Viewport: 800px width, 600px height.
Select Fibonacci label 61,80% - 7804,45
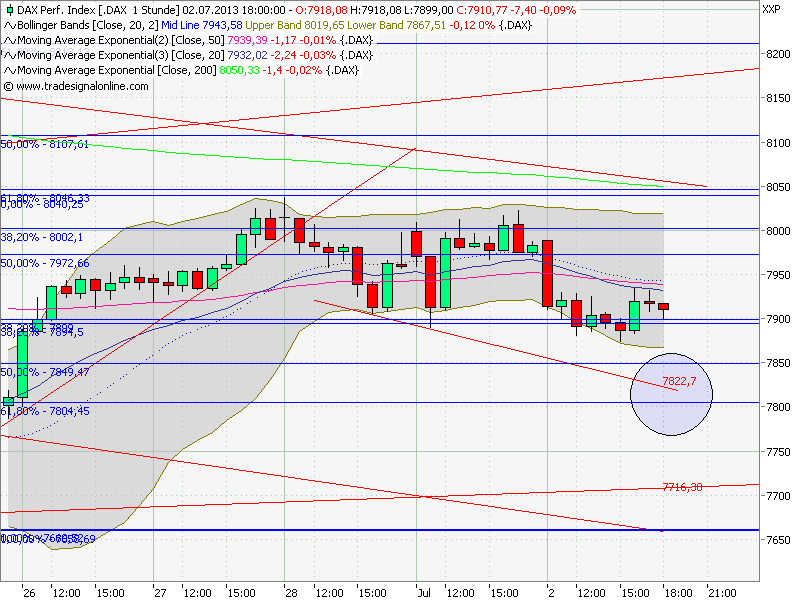click(x=45, y=411)
